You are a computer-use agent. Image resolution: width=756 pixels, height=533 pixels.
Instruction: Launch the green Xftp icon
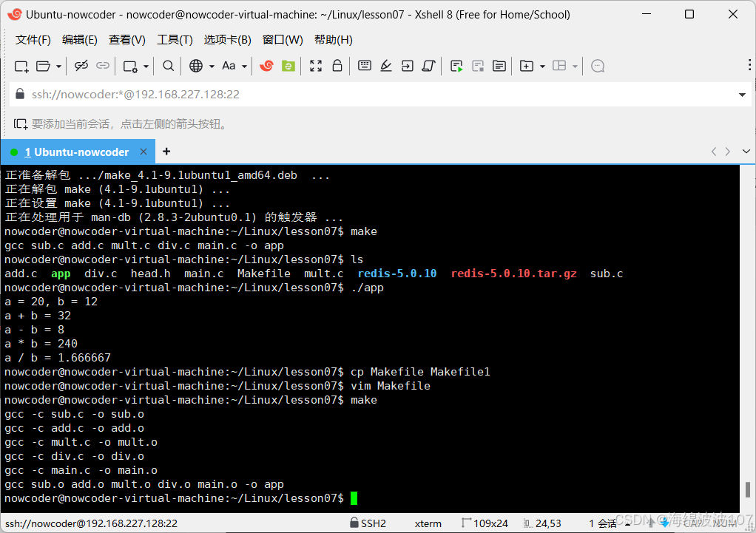288,66
